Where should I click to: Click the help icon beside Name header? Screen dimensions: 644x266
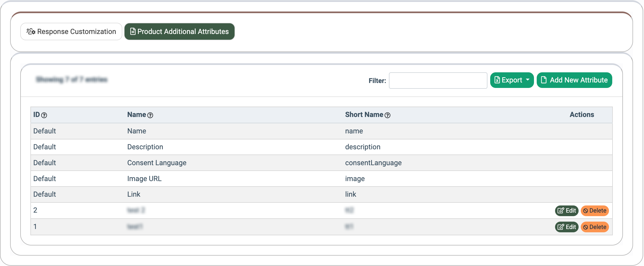pos(150,115)
